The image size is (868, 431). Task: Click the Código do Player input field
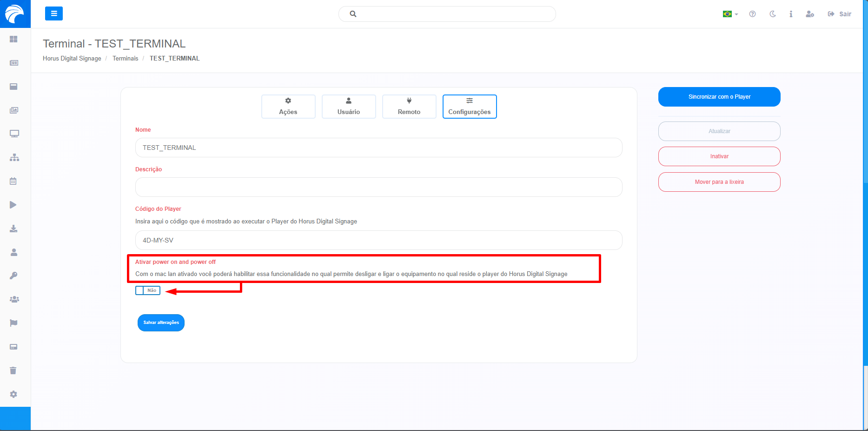pyautogui.click(x=378, y=240)
